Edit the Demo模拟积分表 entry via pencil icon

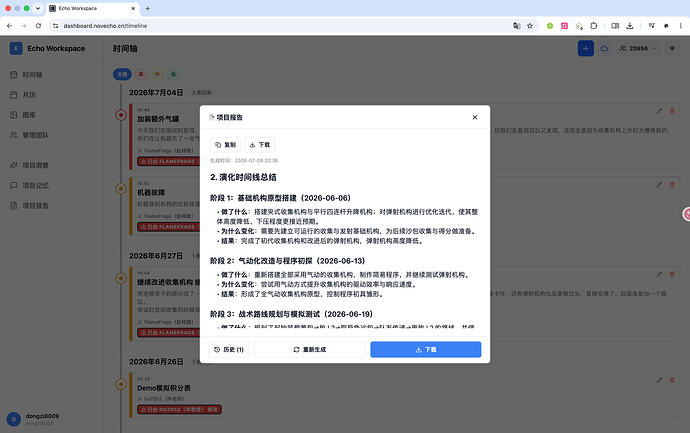(x=659, y=380)
